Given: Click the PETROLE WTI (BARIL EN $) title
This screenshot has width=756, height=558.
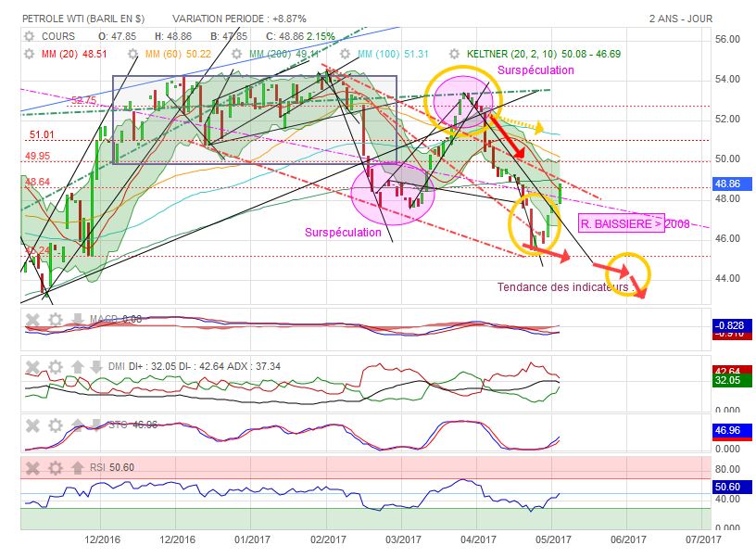Looking at the screenshot, I should (x=83, y=19).
